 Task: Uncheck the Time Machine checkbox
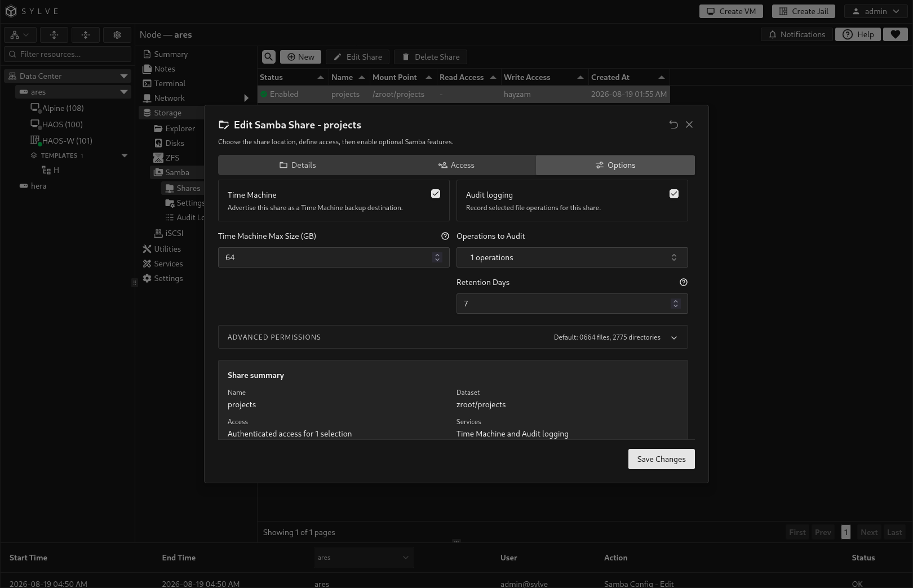coord(436,194)
